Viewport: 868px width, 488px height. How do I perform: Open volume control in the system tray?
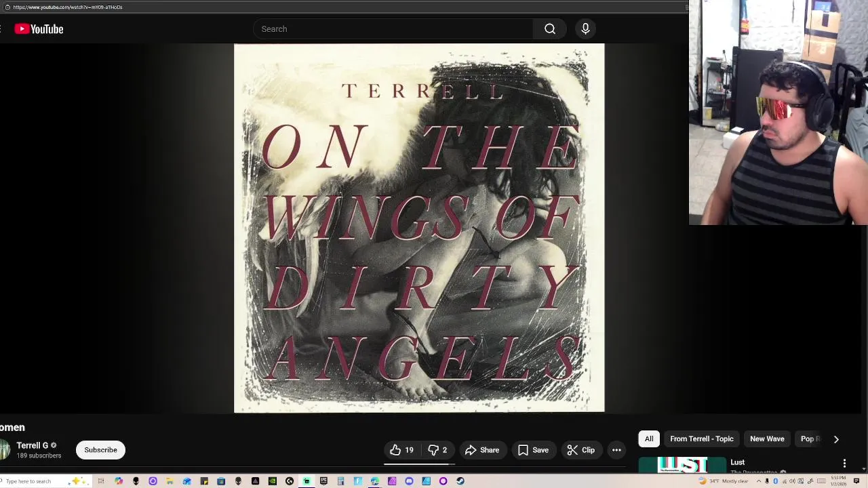(792, 481)
